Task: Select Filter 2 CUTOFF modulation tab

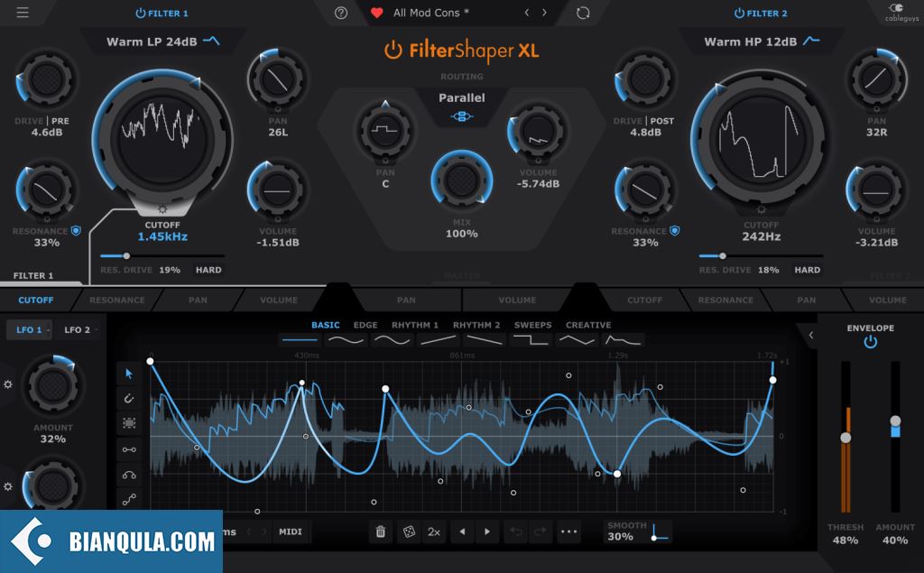Action: point(644,300)
